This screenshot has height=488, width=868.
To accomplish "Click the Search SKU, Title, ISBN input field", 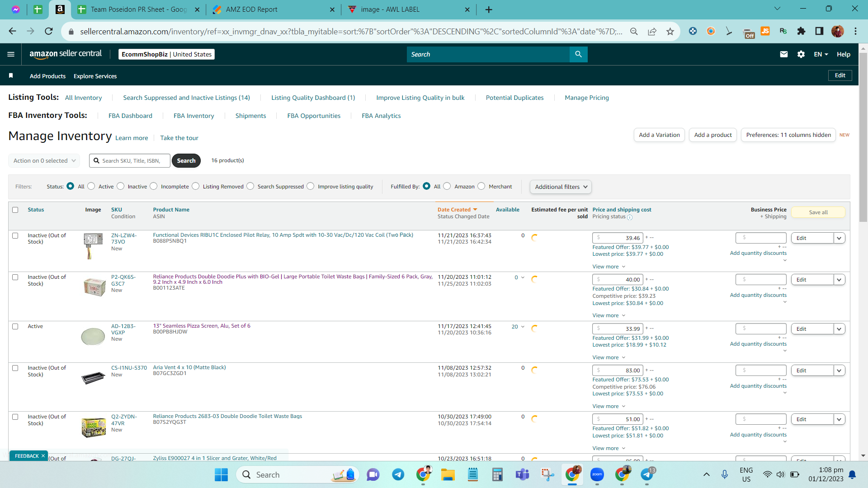I will (x=130, y=160).
